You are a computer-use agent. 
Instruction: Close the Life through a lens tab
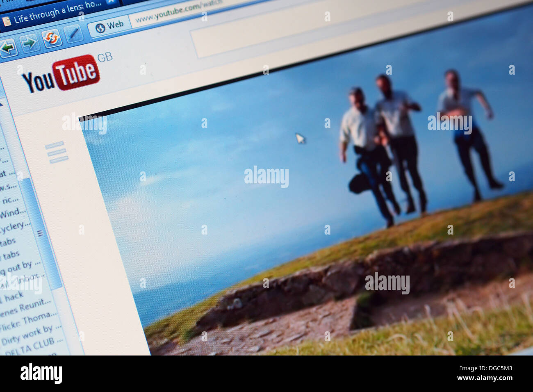pos(110,2)
